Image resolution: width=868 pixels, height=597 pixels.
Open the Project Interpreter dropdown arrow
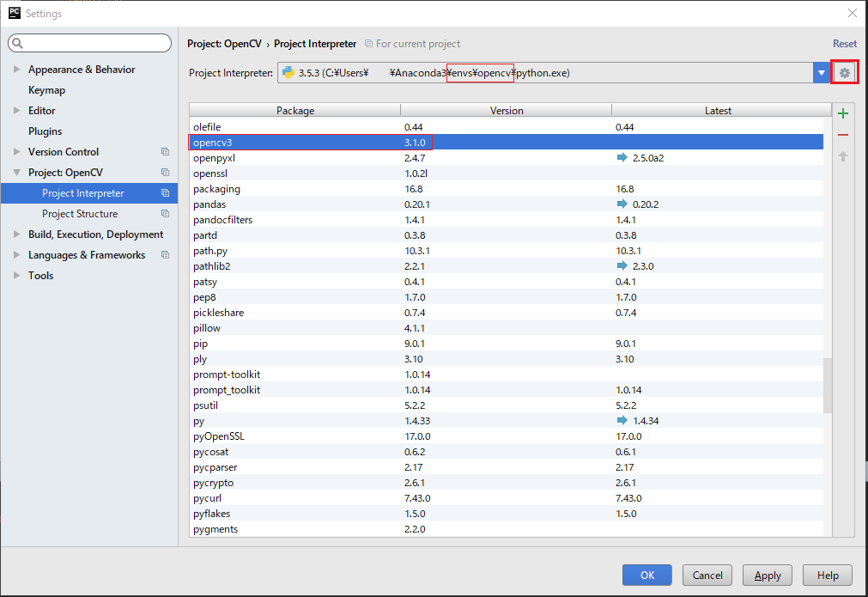tap(822, 72)
